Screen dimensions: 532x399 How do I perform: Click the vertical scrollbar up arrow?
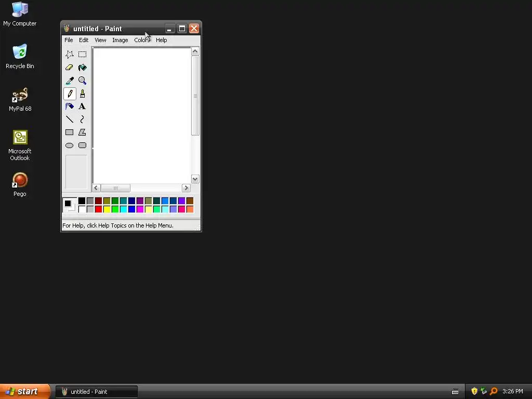[x=195, y=51]
